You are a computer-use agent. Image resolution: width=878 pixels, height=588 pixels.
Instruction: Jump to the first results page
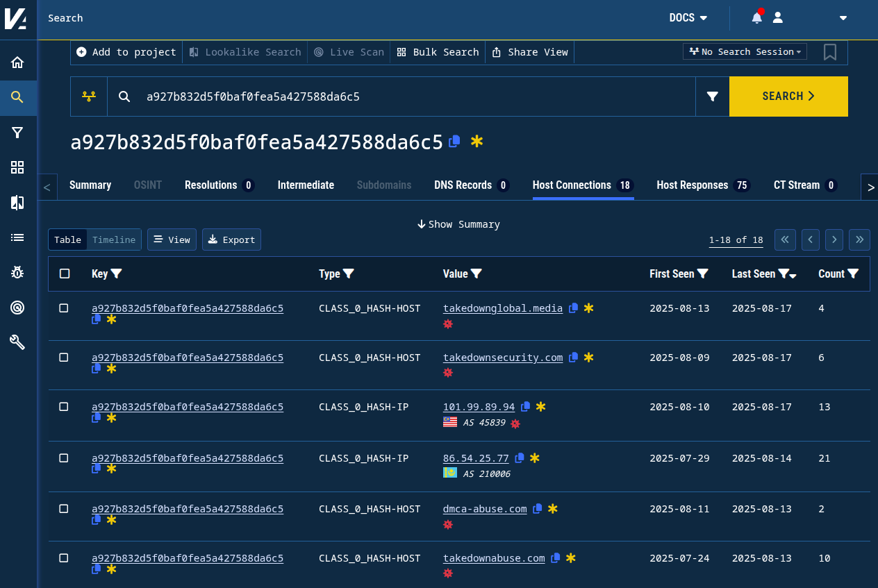(x=785, y=240)
